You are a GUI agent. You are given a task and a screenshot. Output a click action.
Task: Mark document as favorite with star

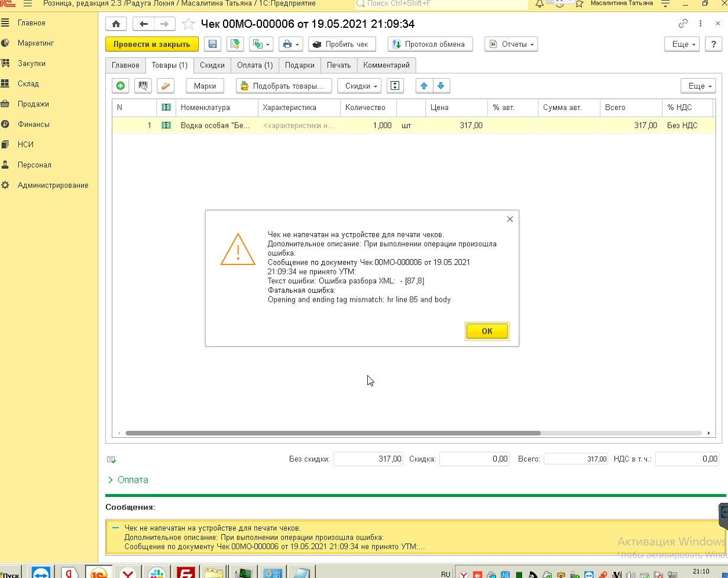188,24
